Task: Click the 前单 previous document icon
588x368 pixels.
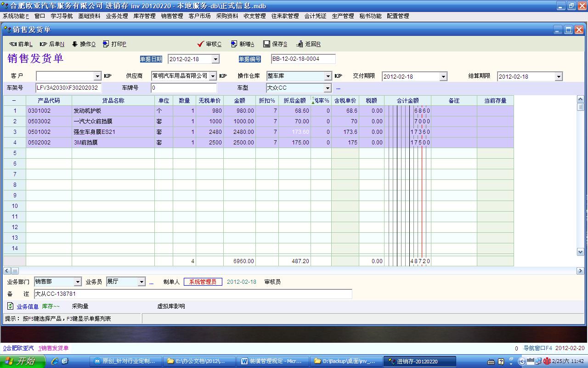Action: (13, 44)
